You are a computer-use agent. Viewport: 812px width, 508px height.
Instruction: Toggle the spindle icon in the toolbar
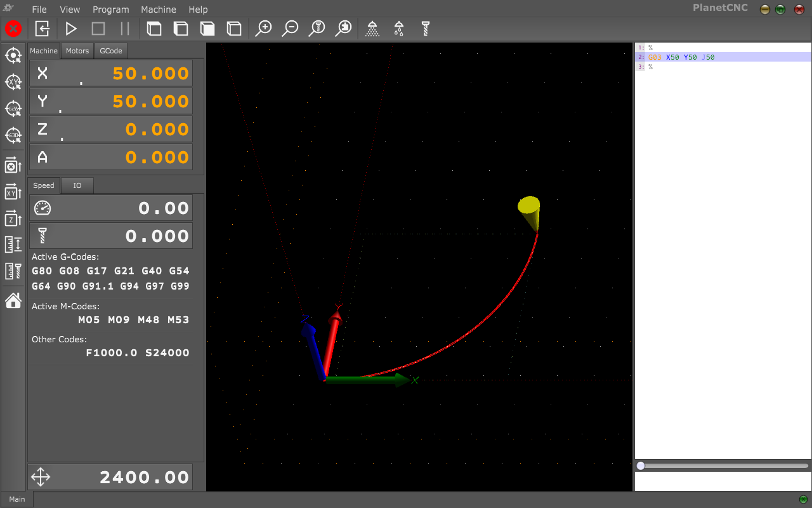(x=426, y=29)
